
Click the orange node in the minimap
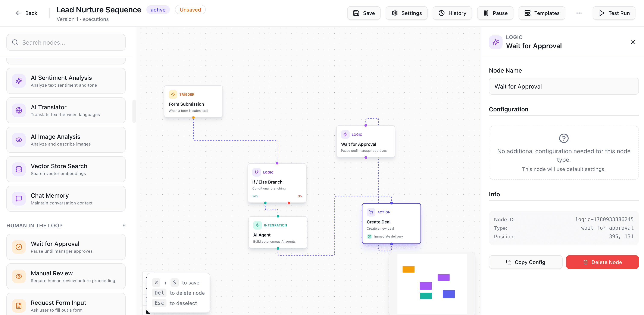point(408,269)
